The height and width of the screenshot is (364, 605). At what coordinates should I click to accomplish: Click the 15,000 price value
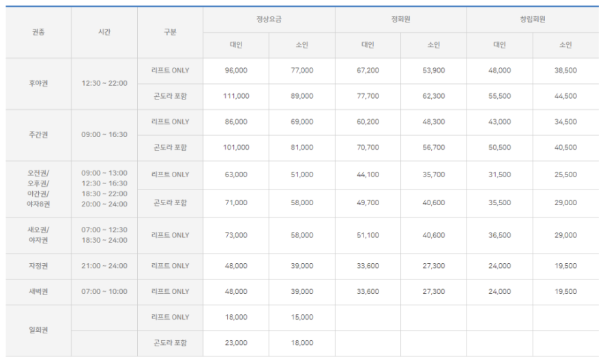click(x=301, y=318)
